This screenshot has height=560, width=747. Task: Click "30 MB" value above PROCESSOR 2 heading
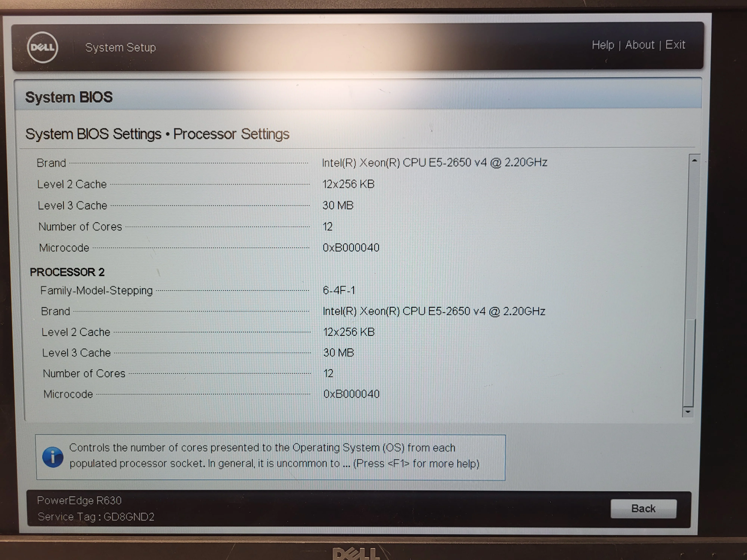[x=338, y=205]
